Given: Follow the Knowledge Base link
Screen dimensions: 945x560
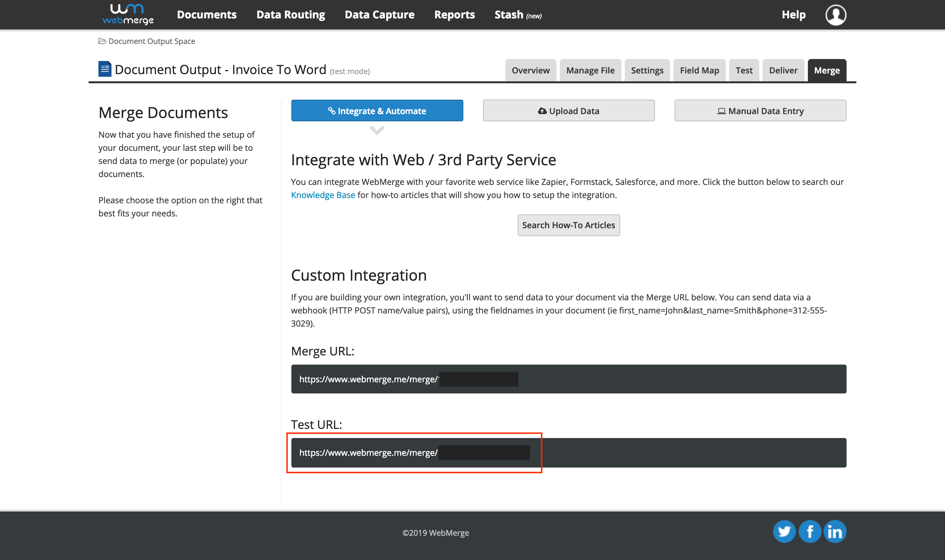Looking at the screenshot, I should click(x=323, y=195).
